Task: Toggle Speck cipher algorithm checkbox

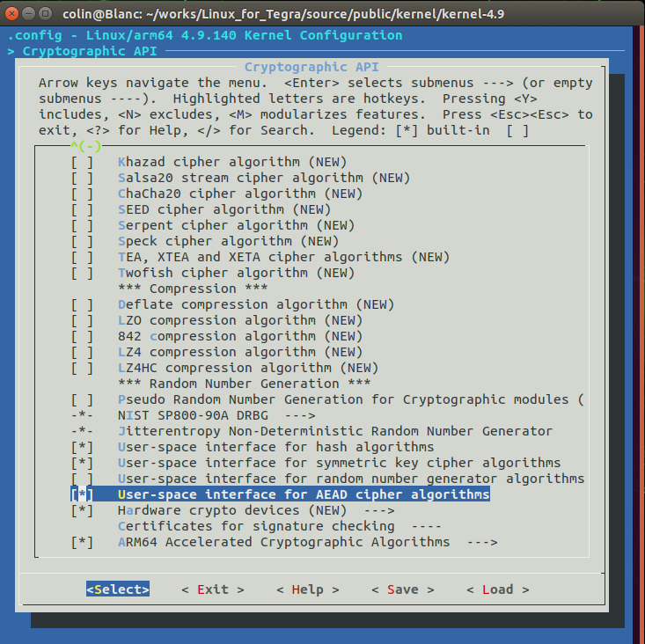Action: tap(82, 241)
